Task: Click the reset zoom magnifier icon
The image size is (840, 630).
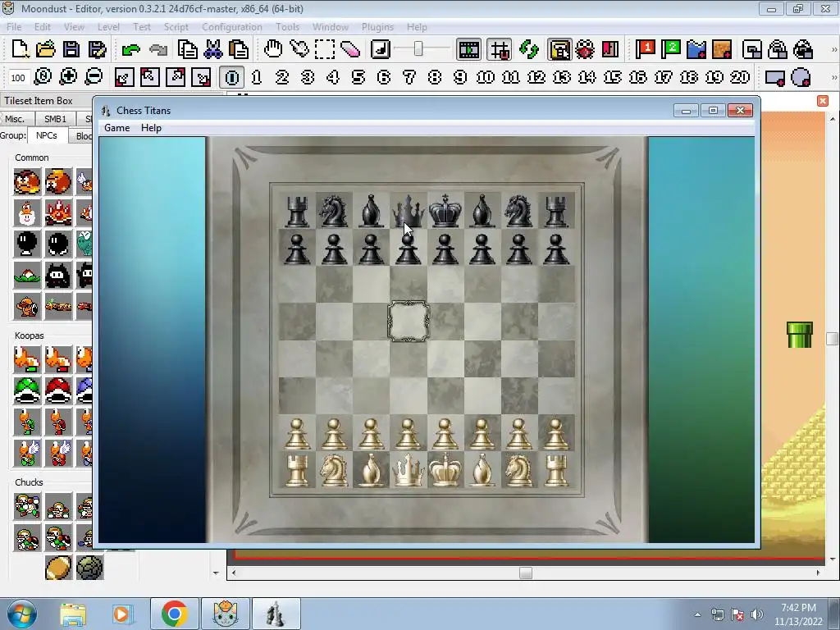Action: (x=43, y=77)
